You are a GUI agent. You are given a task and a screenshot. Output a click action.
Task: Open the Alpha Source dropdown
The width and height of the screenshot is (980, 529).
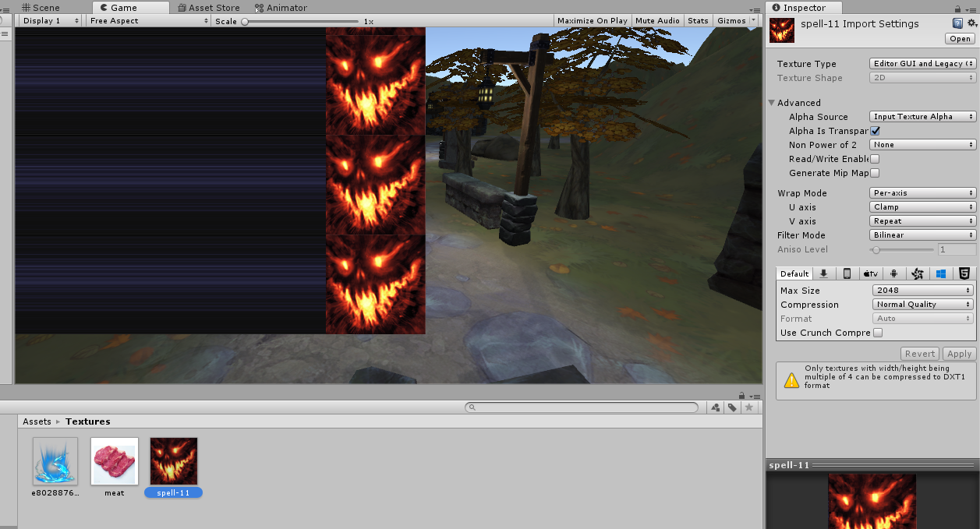click(923, 117)
